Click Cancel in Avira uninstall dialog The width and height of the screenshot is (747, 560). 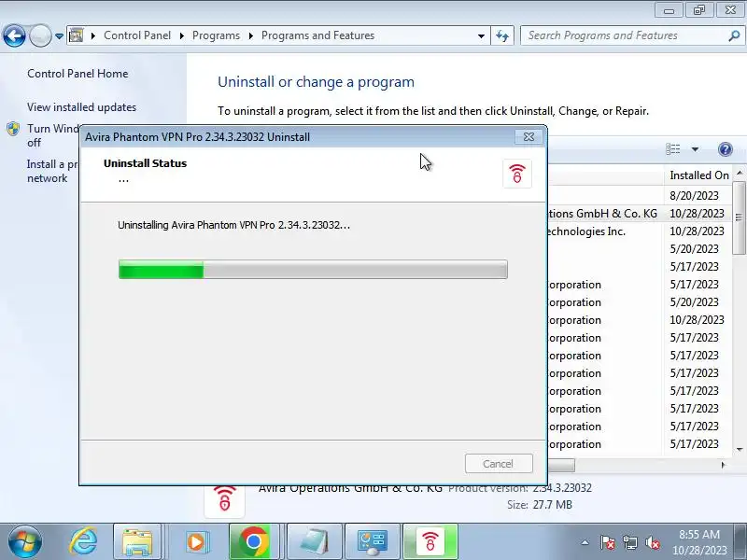499,464
